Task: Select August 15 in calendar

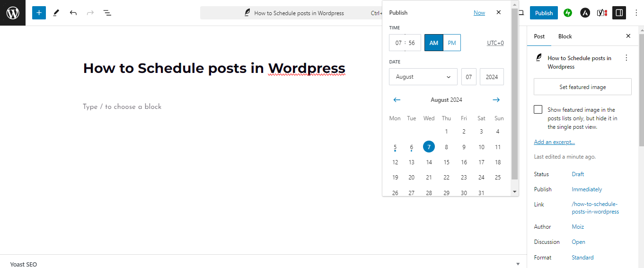Action: tap(446, 162)
